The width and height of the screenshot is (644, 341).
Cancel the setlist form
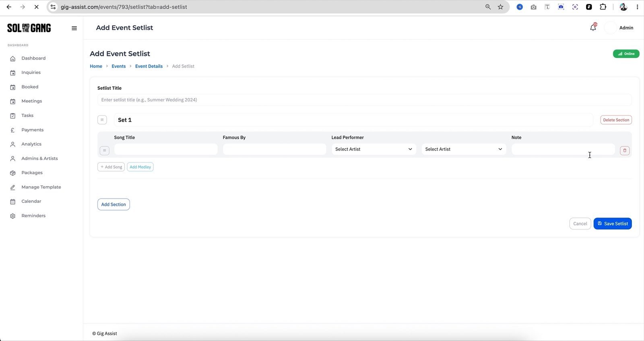tap(580, 224)
